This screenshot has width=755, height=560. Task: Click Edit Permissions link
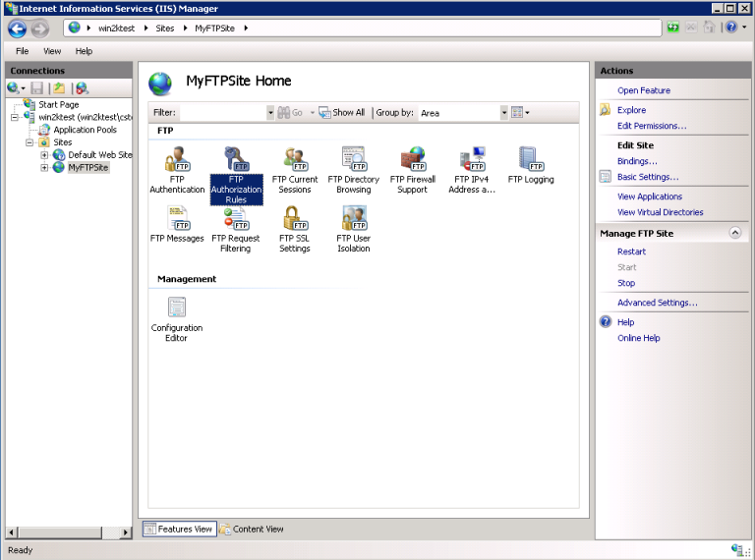click(x=652, y=126)
